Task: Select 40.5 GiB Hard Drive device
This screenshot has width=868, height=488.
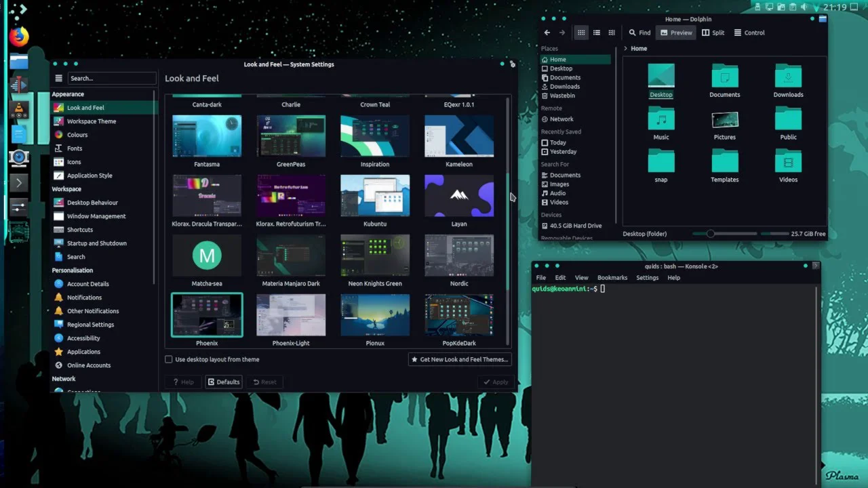Action: (575, 226)
